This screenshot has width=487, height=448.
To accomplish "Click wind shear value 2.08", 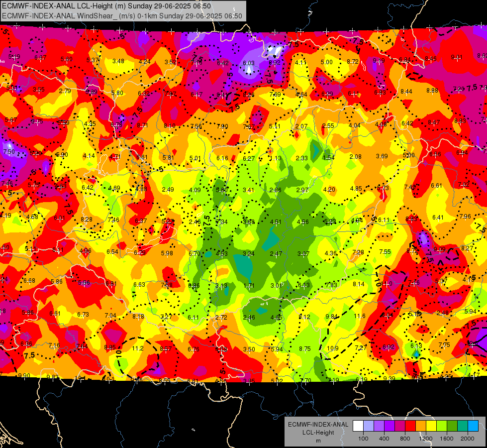I will pyautogui.click(x=355, y=157).
